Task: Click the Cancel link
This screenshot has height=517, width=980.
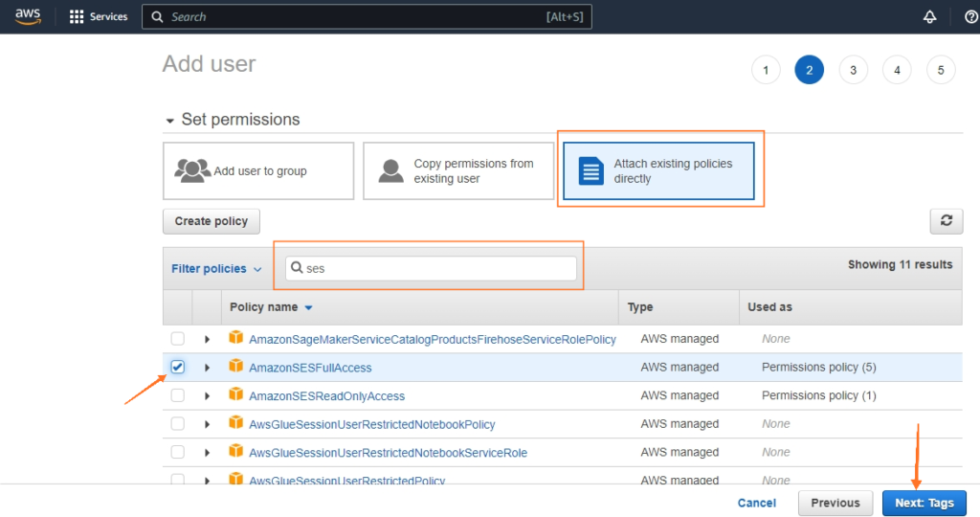Action: click(x=756, y=503)
